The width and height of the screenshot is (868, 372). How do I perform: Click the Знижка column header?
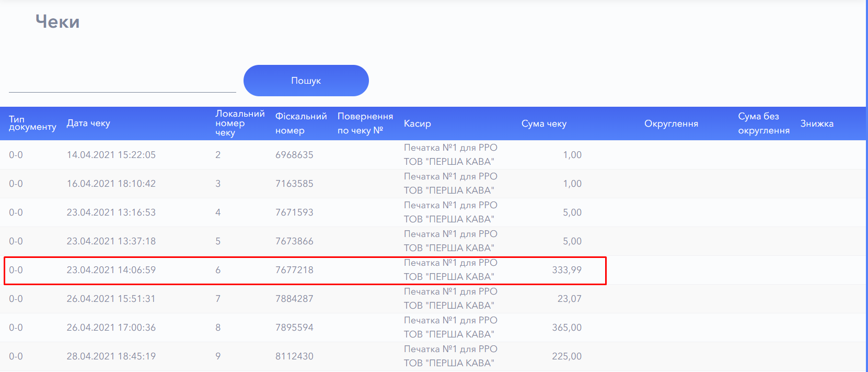816,123
